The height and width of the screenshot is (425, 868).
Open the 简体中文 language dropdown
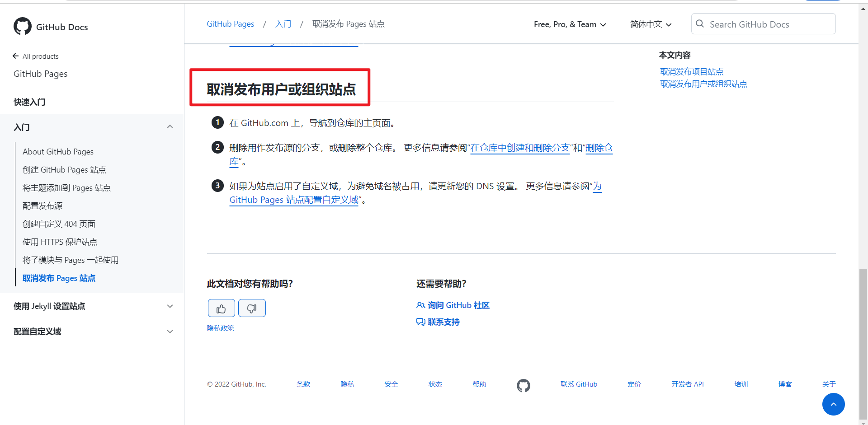[x=651, y=24]
